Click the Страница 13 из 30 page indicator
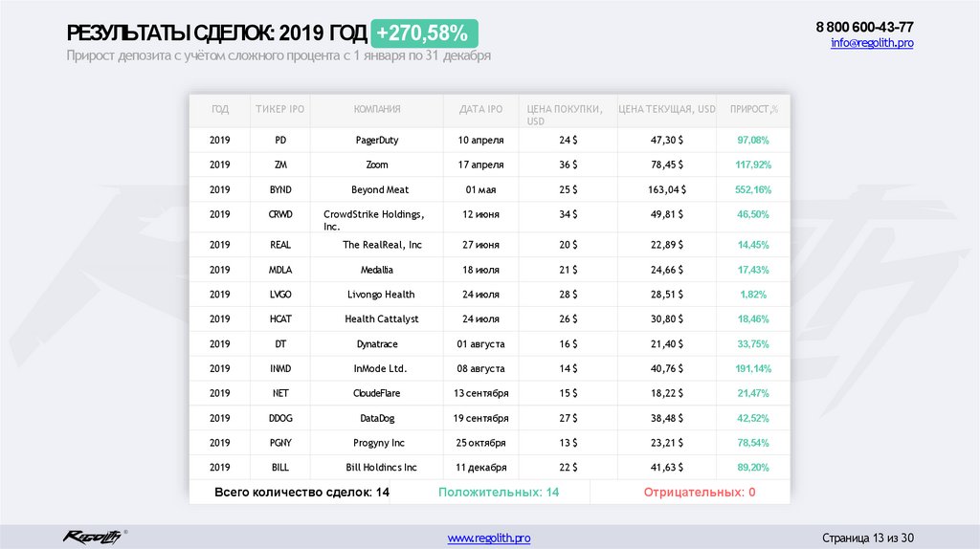 (x=869, y=538)
